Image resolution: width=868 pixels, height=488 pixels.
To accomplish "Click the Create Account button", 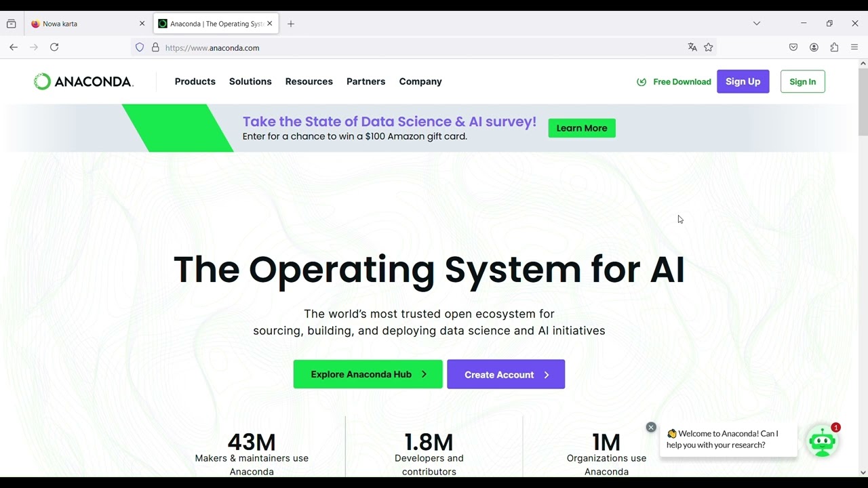I will 506,374.
